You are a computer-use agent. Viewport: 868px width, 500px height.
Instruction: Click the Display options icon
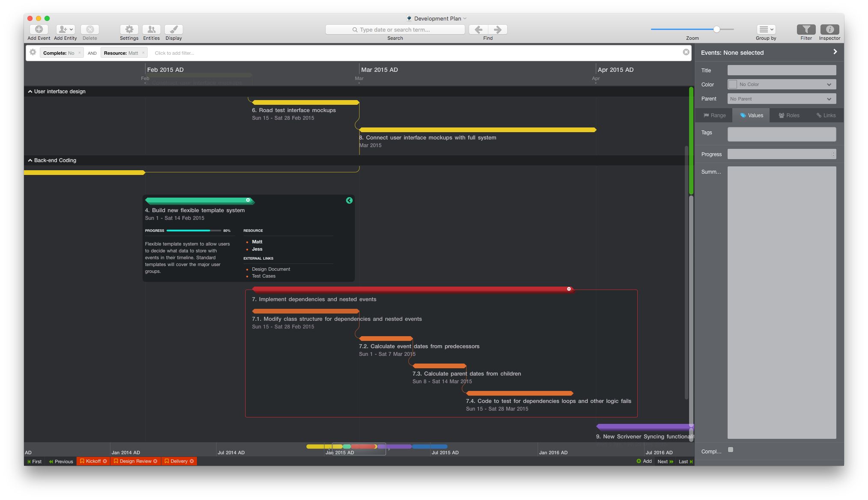pyautogui.click(x=173, y=30)
